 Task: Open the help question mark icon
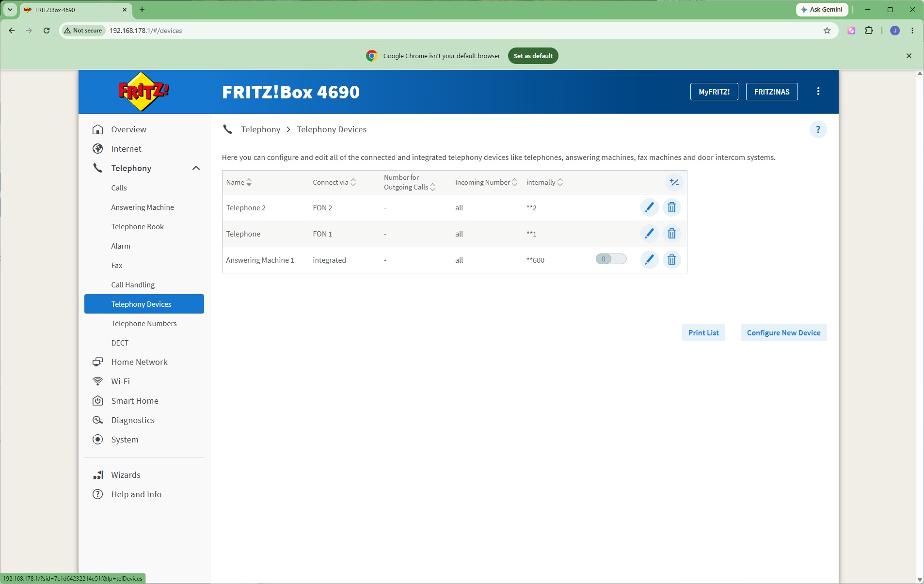pyautogui.click(x=818, y=129)
